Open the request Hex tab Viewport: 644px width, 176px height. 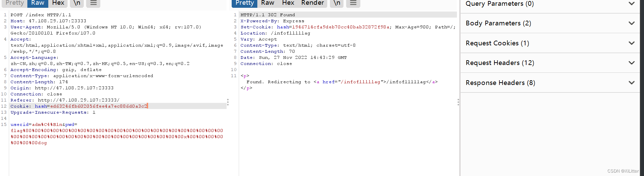(x=58, y=3)
